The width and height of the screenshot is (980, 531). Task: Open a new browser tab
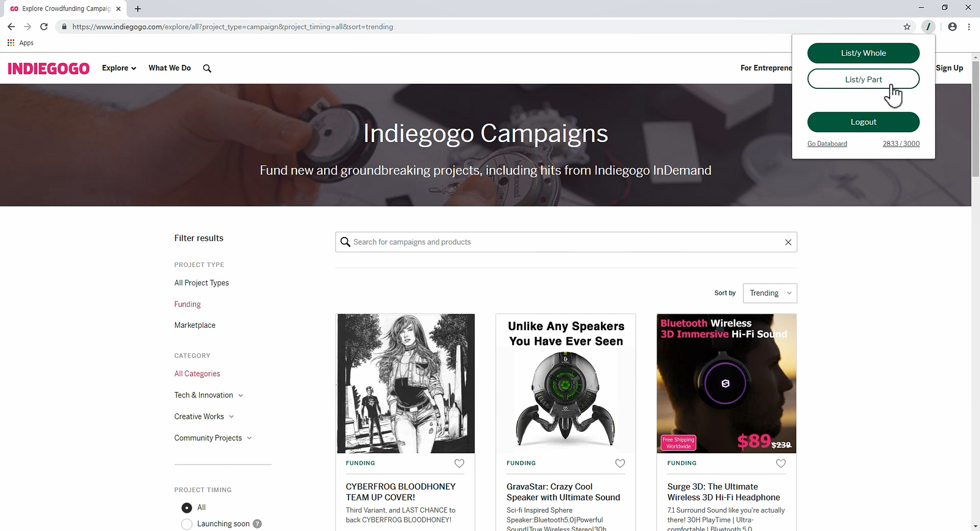click(138, 9)
